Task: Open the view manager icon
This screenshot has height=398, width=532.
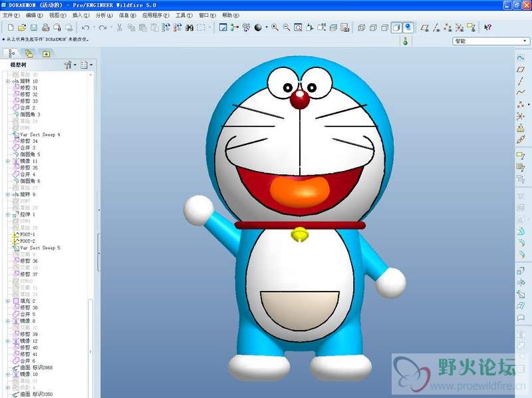Action: coord(344,27)
